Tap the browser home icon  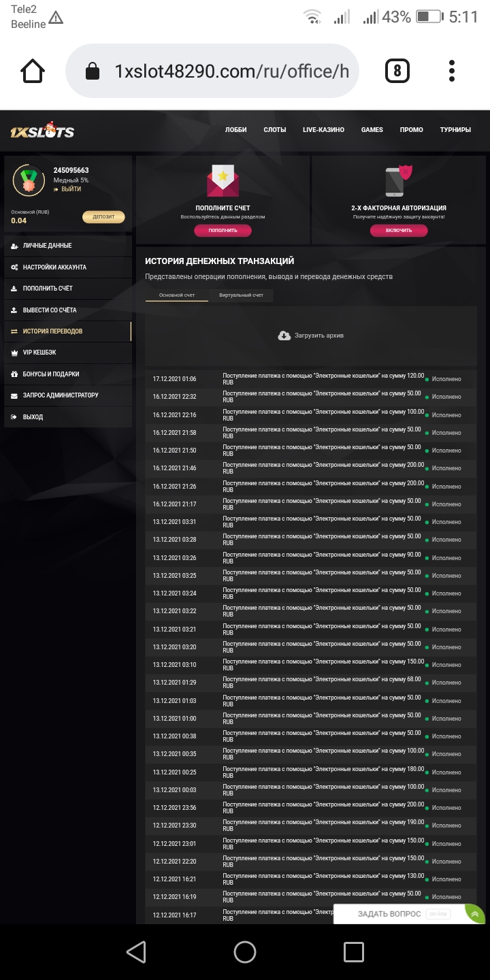(33, 71)
